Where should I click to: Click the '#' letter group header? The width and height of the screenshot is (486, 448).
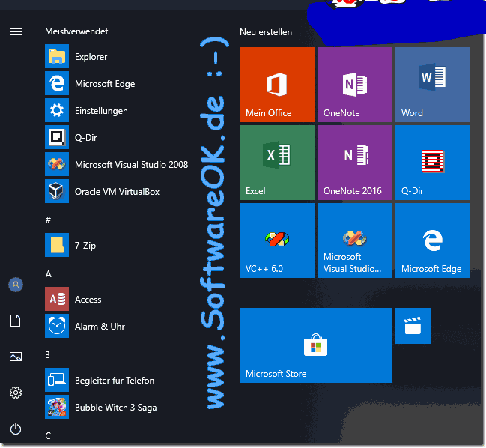(x=48, y=220)
